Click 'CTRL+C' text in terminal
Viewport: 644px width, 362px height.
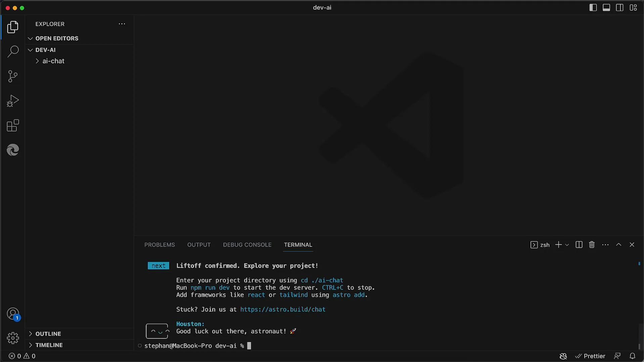pyautogui.click(x=332, y=287)
